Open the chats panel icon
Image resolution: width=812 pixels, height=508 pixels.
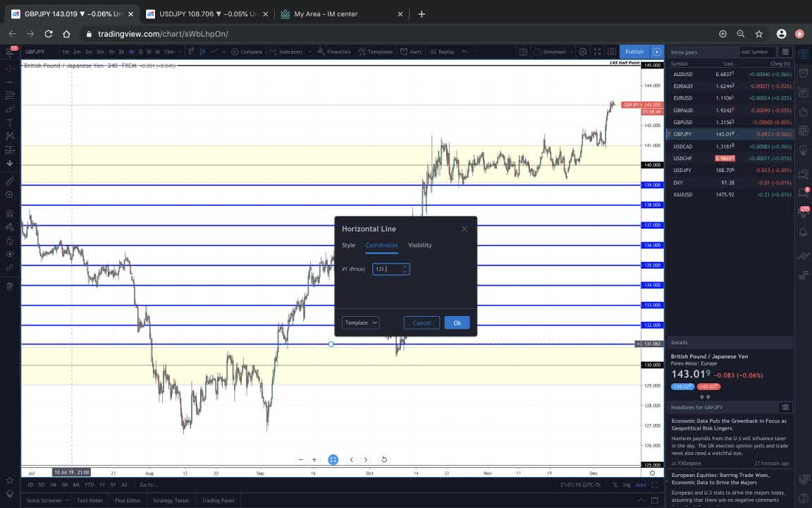click(804, 175)
